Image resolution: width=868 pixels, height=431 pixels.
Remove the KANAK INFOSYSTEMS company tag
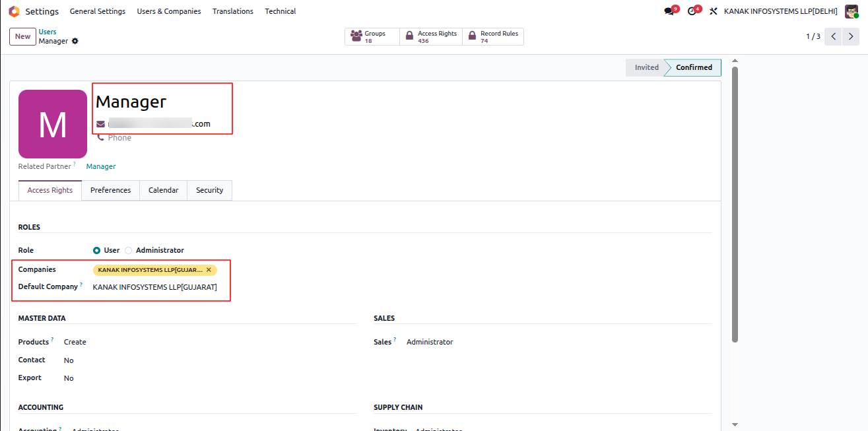click(209, 270)
